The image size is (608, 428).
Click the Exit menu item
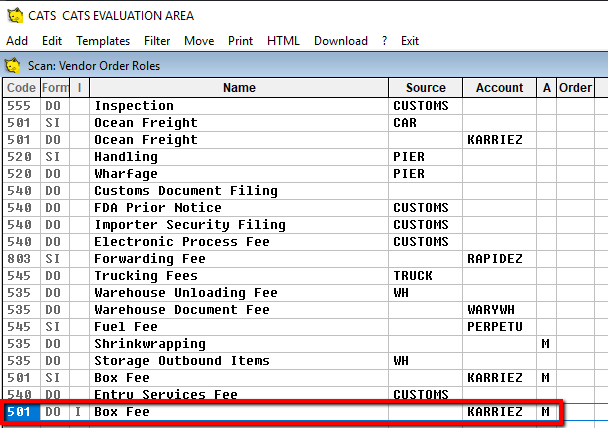coord(410,41)
